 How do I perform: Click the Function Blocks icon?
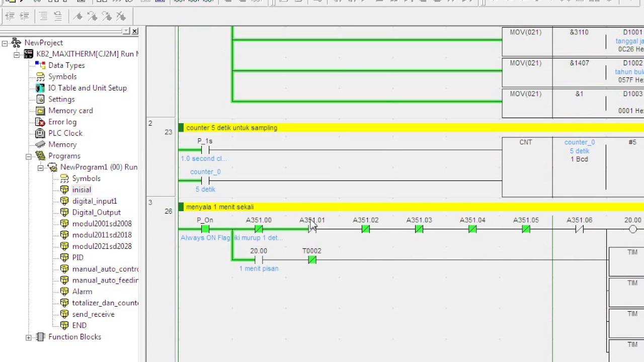tap(40, 336)
